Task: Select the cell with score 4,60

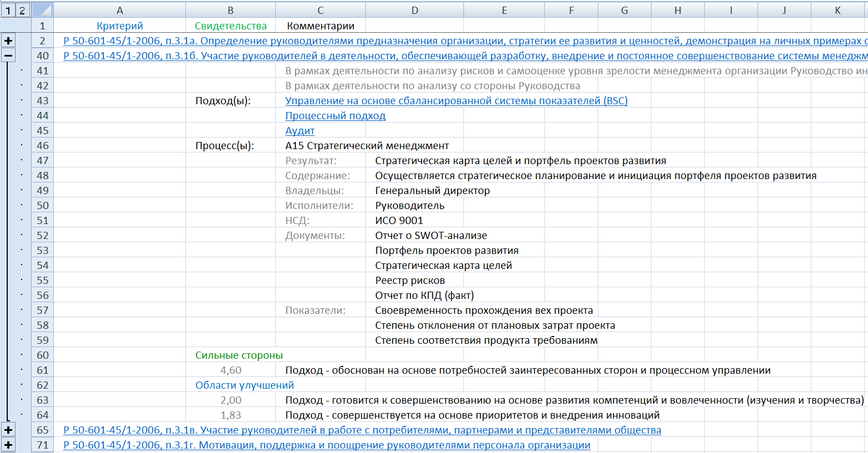Action: point(230,370)
